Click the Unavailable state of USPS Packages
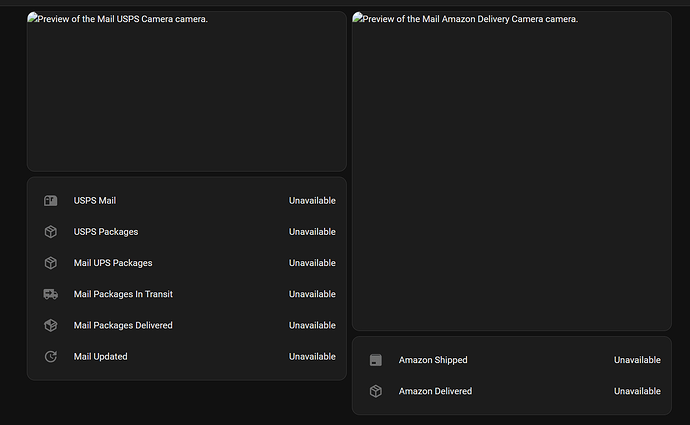This screenshot has height=425, width=690. [312, 232]
